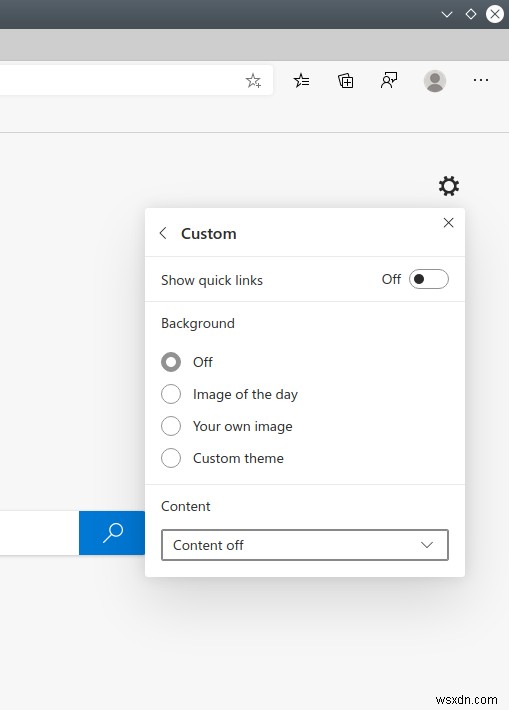Close the window with round X button

[495, 14]
